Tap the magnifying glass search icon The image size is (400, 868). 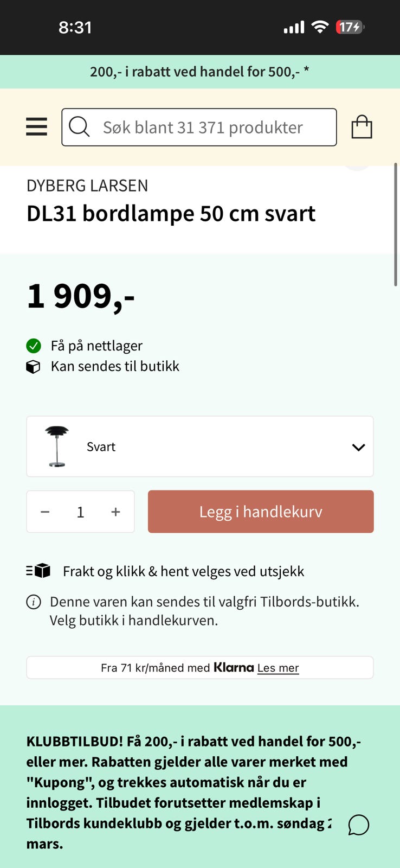point(79,127)
